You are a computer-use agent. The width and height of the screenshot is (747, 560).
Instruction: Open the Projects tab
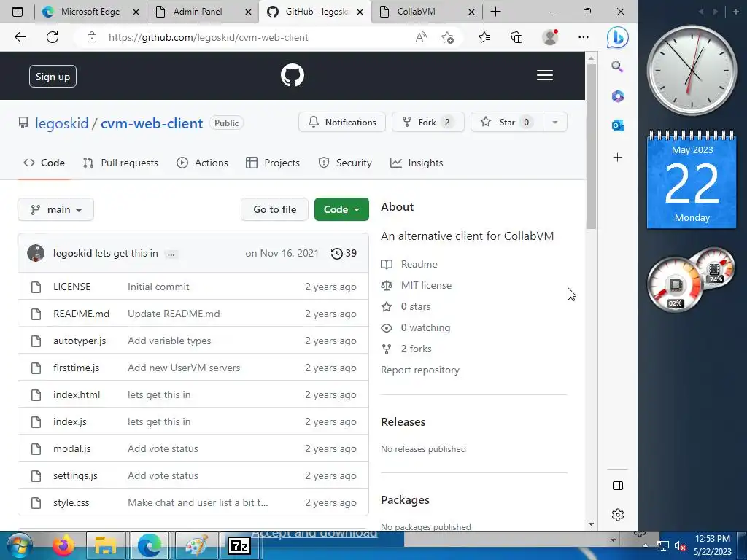click(273, 163)
